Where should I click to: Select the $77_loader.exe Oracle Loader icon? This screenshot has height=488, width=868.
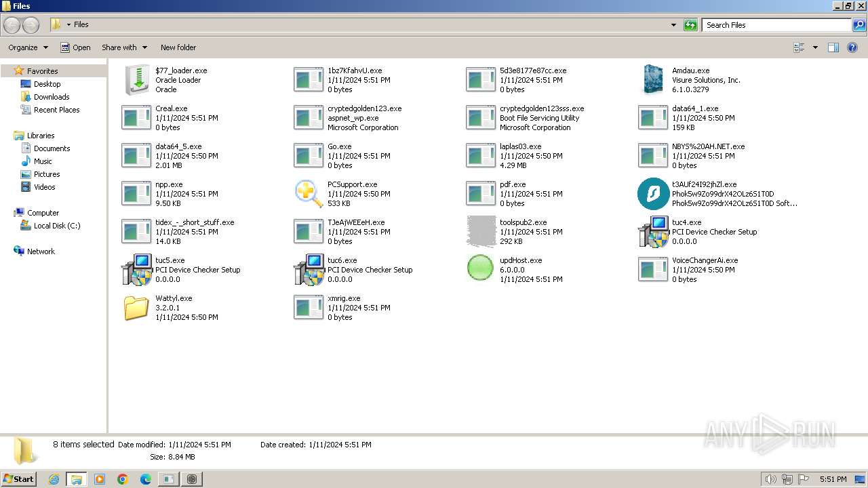click(137, 80)
